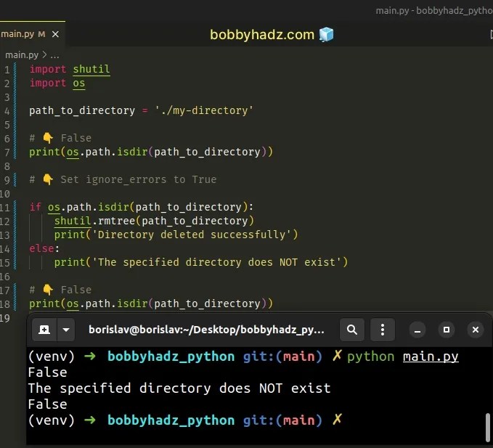
Task: Click 'shutil' on the import line
Action: [91, 69]
